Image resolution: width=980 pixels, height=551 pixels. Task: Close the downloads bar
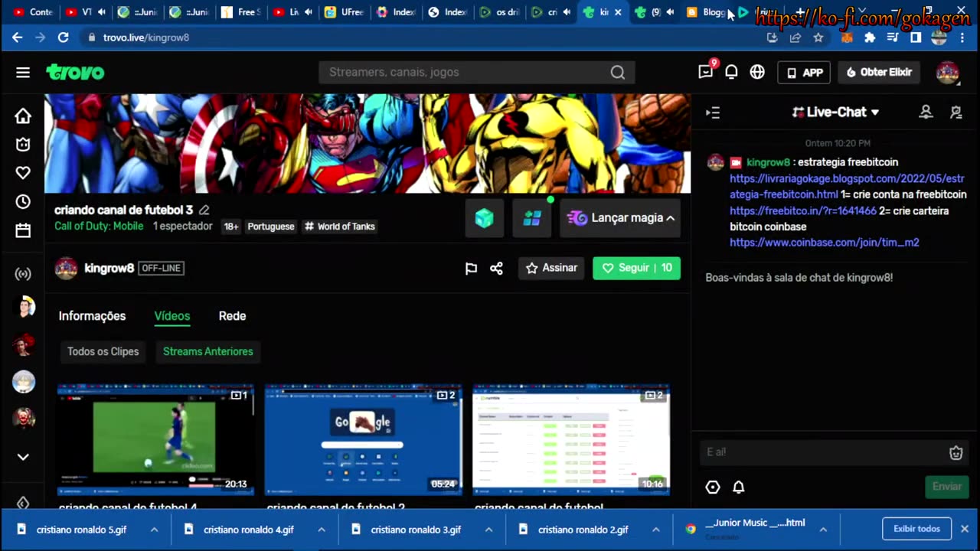(965, 529)
